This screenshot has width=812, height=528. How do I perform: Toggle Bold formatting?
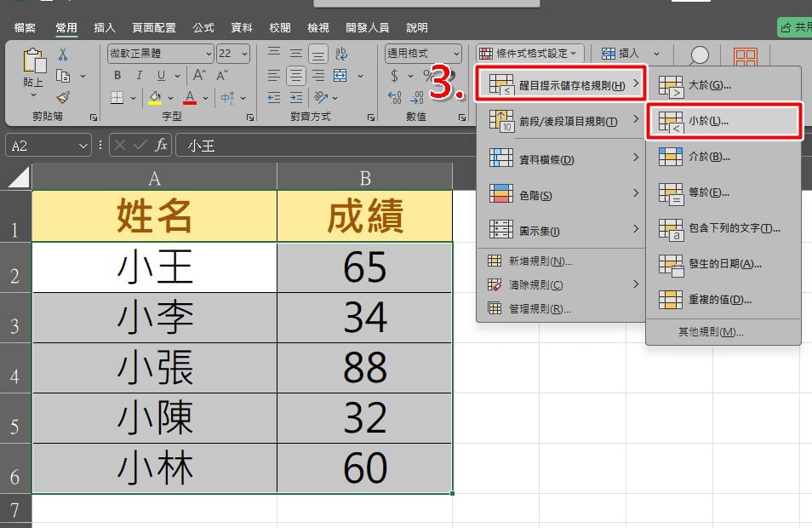pyautogui.click(x=117, y=76)
